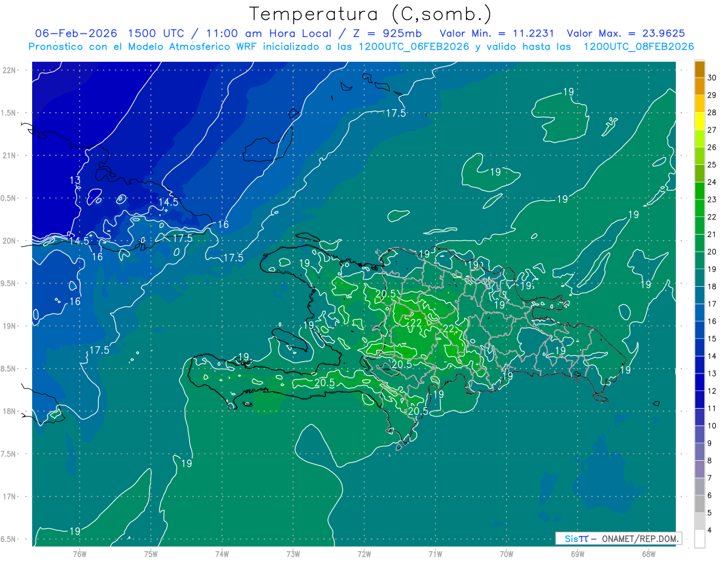Click the 72W longitude axis label
728x562 pixels.
click(x=364, y=554)
